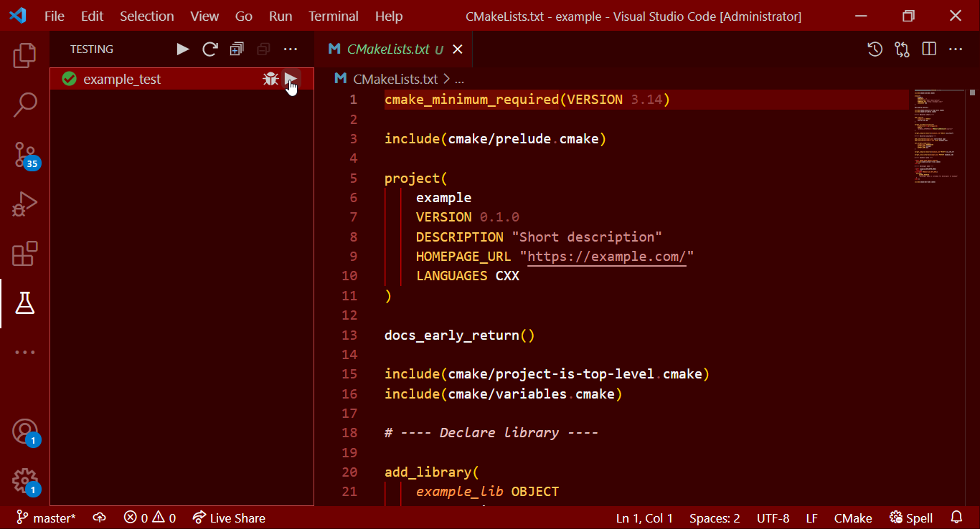
Task: Open the Search view in the sidebar
Action: [25, 104]
